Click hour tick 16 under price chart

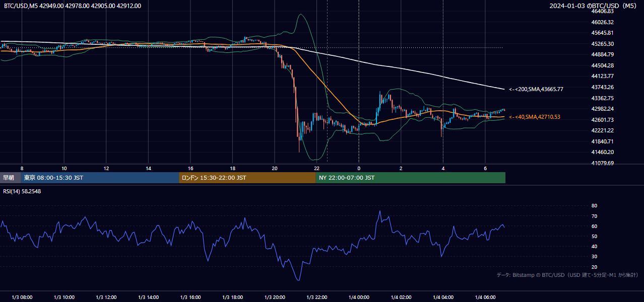coord(190,168)
